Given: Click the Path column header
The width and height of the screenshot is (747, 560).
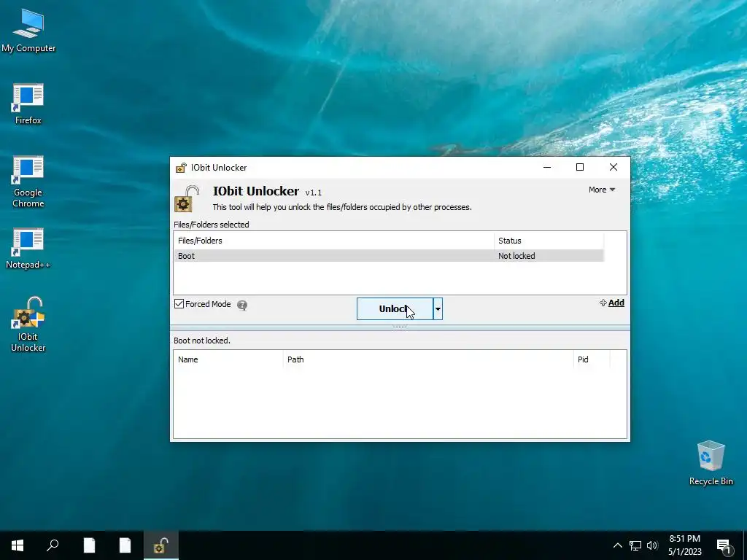Looking at the screenshot, I should click(x=428, y=359).
